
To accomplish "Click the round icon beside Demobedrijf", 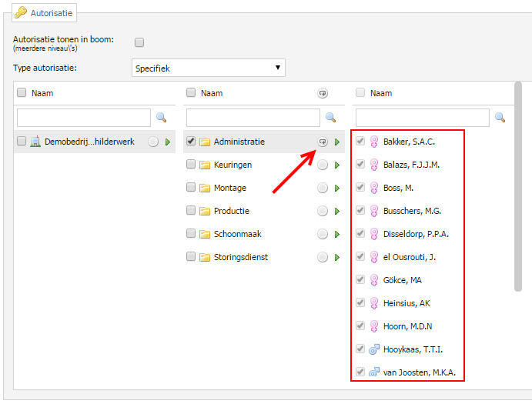I will [153, 142].
